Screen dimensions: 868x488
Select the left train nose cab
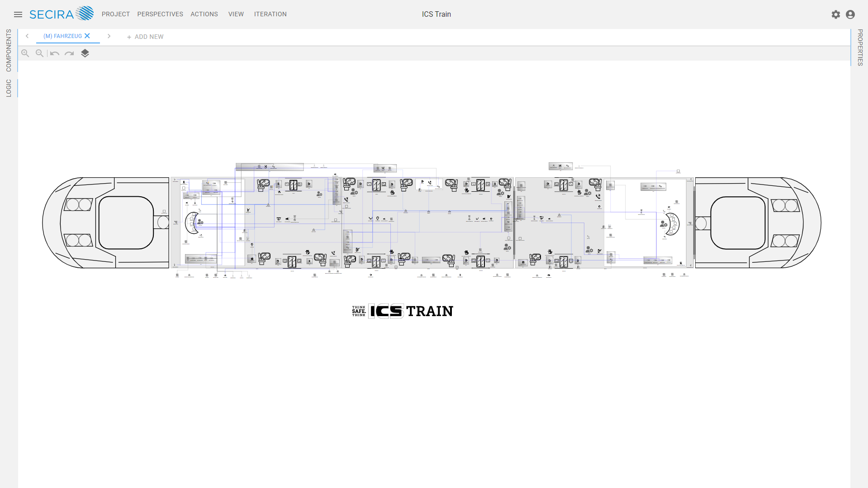(x=106, y=223)
